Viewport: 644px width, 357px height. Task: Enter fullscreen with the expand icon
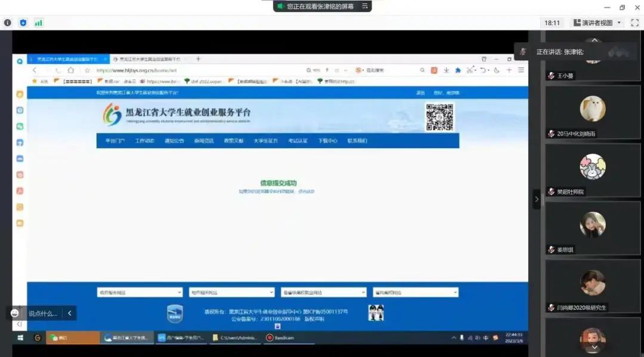[x=635, y=23]
